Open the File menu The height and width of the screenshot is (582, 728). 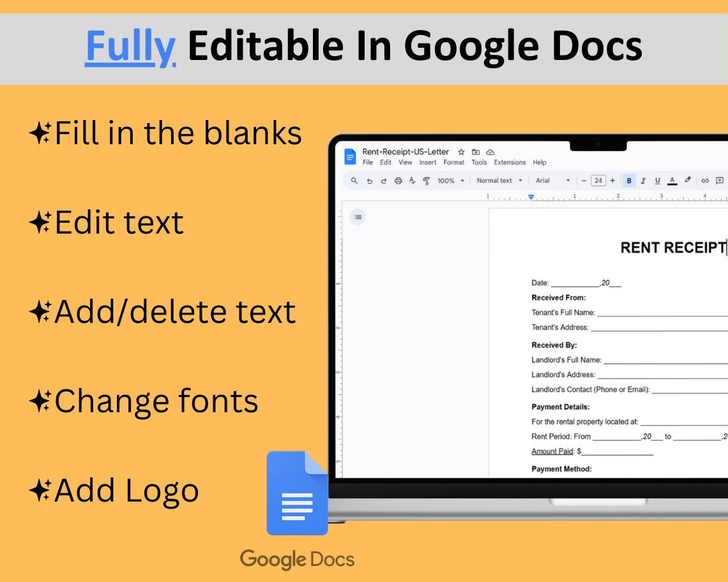pos(368,163)
